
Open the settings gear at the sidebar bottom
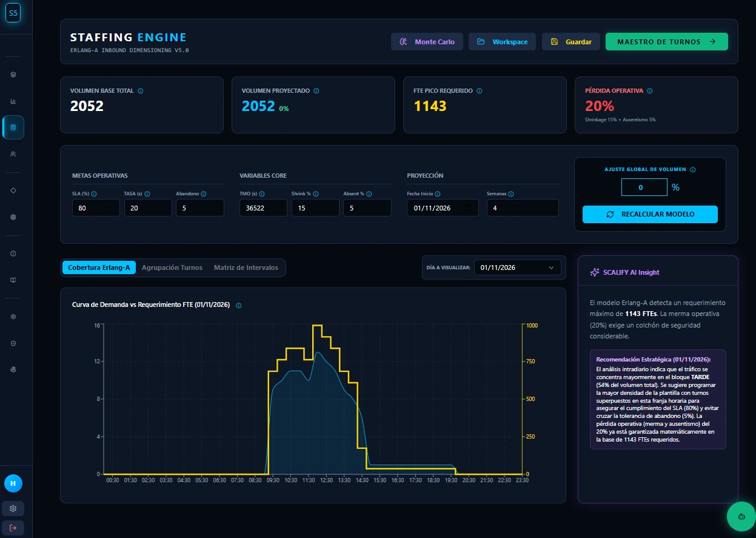[13, 508]
